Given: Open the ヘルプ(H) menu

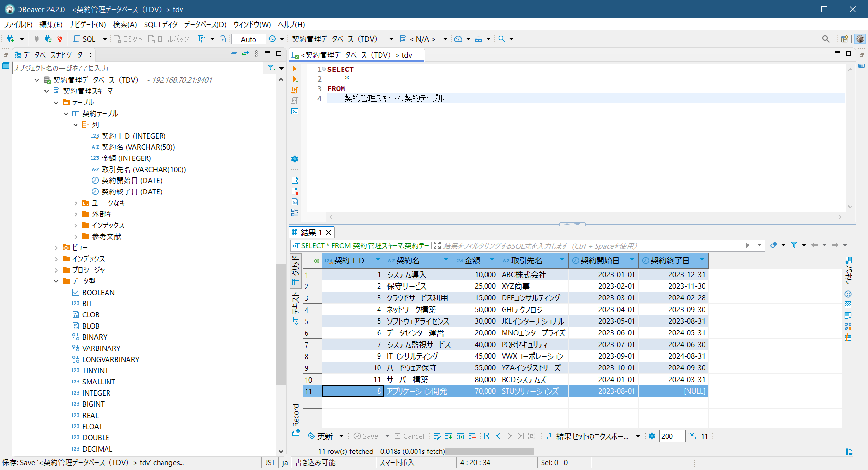Looking at the screenshot, I should [x=291, y=24].
